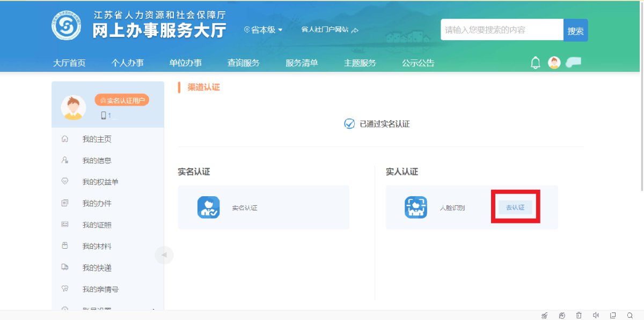The width and height of the screenshot is (644, 320).
Task: Open the user avatar in the top navigation bar
Action: pos(554,63)
